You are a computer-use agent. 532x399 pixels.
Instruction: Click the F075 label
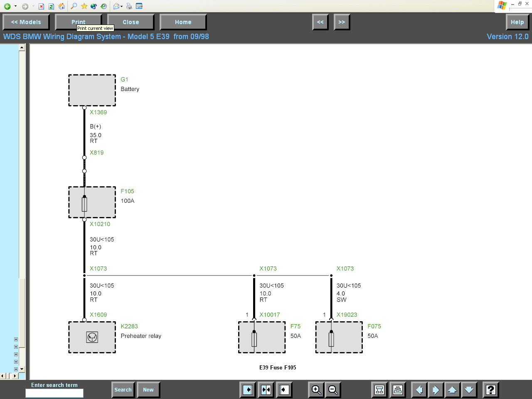click(x=374, y=326)
